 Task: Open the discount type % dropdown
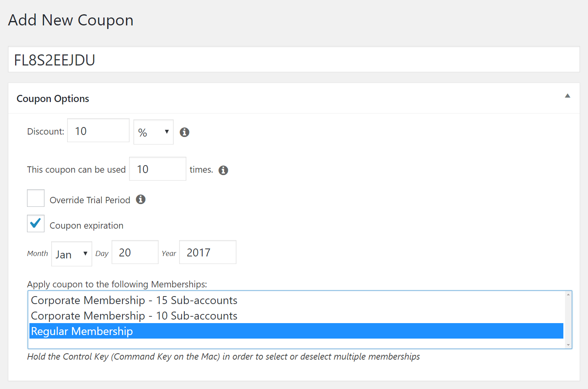click(153, 132)
